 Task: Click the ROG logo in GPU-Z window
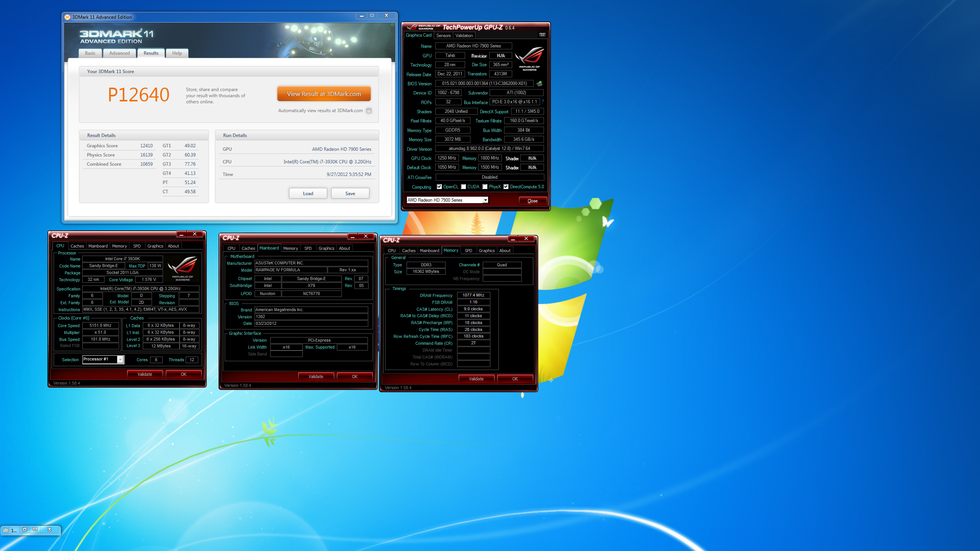(530, 59)
